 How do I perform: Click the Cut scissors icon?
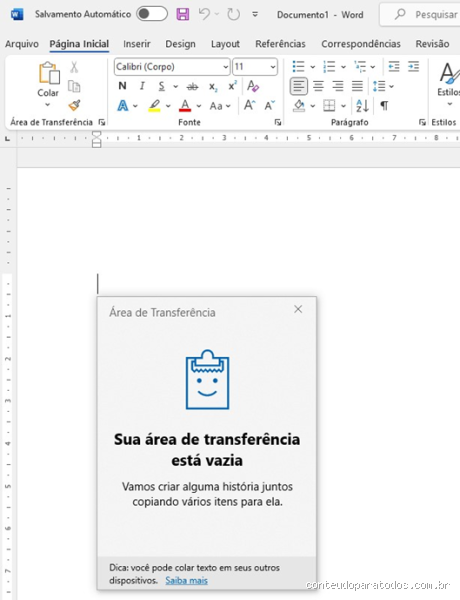click(74, 67)
